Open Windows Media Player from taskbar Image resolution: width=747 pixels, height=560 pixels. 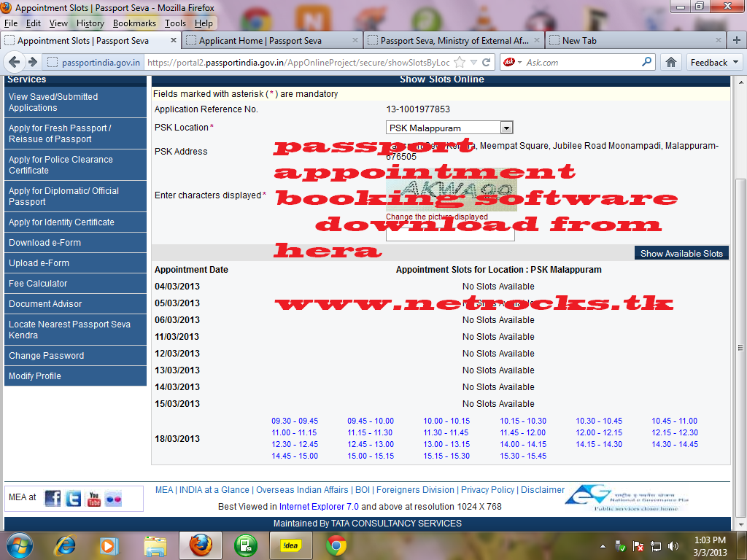(109, 545)
